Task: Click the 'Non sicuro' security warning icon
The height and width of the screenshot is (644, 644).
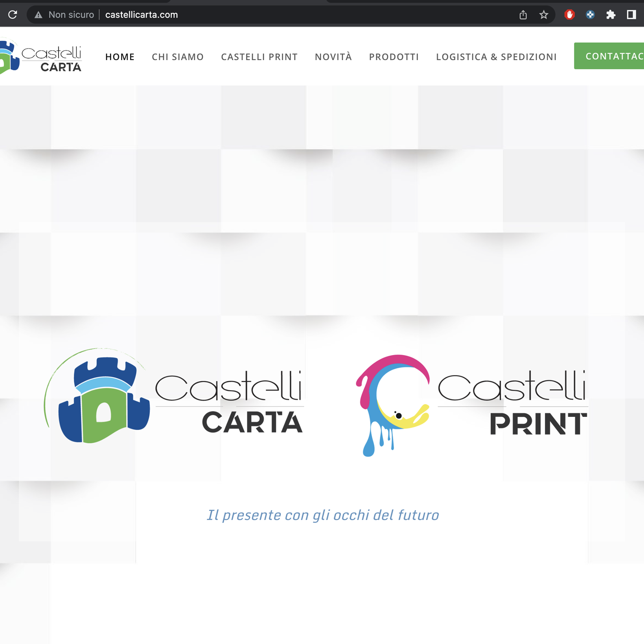Action: tap(39, 15)
